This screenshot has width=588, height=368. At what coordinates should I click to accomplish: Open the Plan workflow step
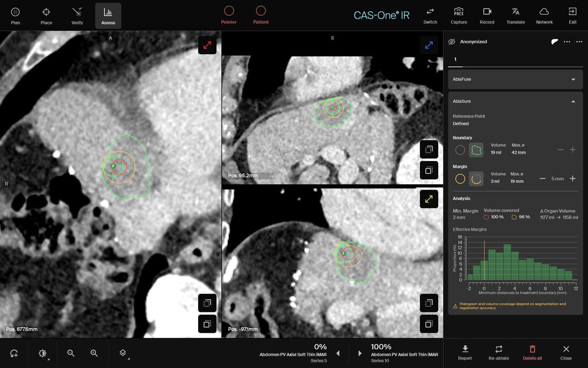[15, 16]
